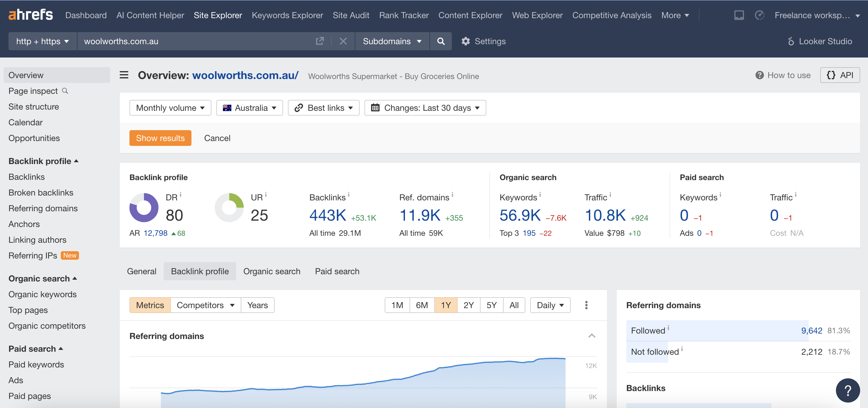868x408 pixels.
Task: Select the Australia region filter
Action: [250, 107]
